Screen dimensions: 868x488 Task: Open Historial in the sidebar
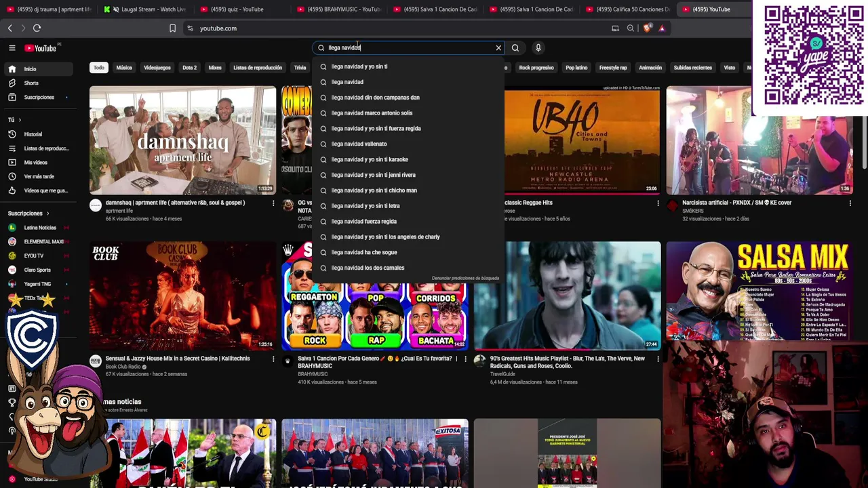click(38, 134)
